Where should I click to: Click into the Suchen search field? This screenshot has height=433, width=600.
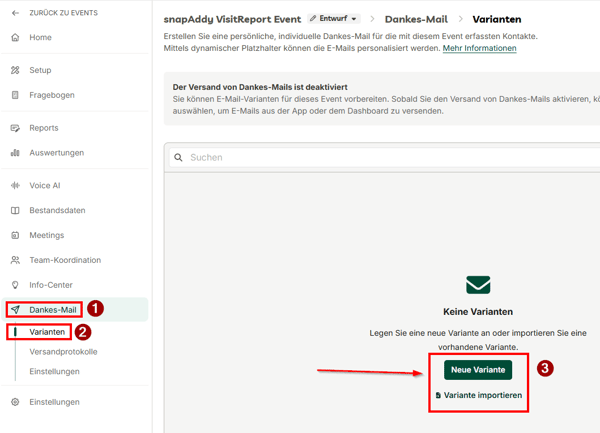point(390,157)
